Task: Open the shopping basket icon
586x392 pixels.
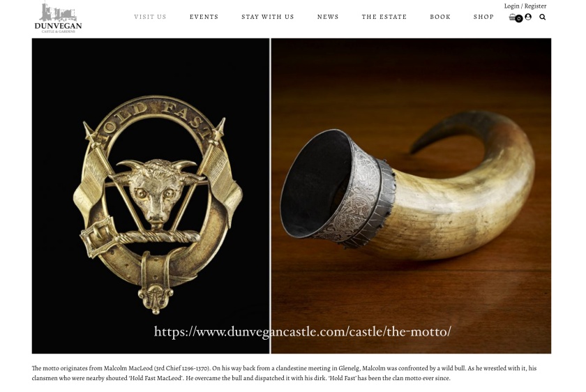Action: [x=512, y=17]
